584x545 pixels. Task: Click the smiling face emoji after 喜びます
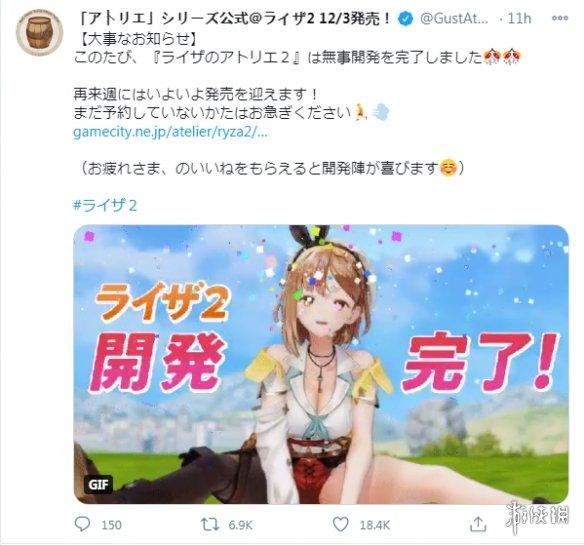pyautogui.click(x=448, y=168)
